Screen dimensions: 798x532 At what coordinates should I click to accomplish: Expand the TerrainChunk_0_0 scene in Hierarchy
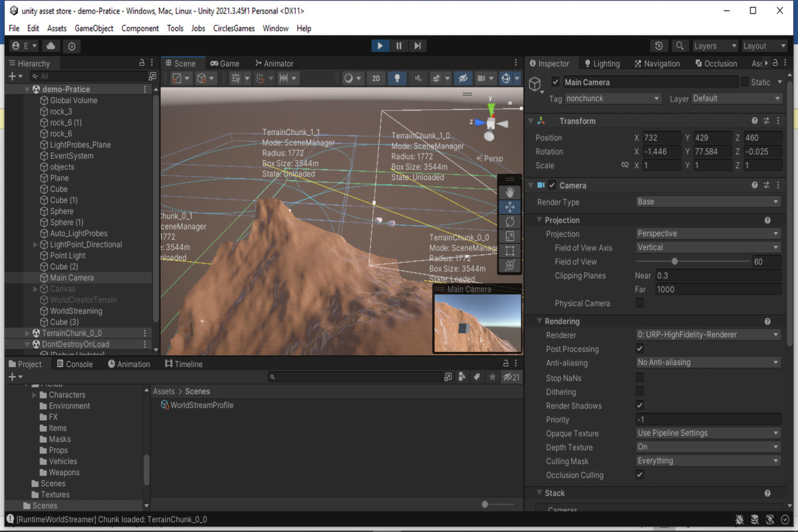pyautogui.click(x=27, y=333)
